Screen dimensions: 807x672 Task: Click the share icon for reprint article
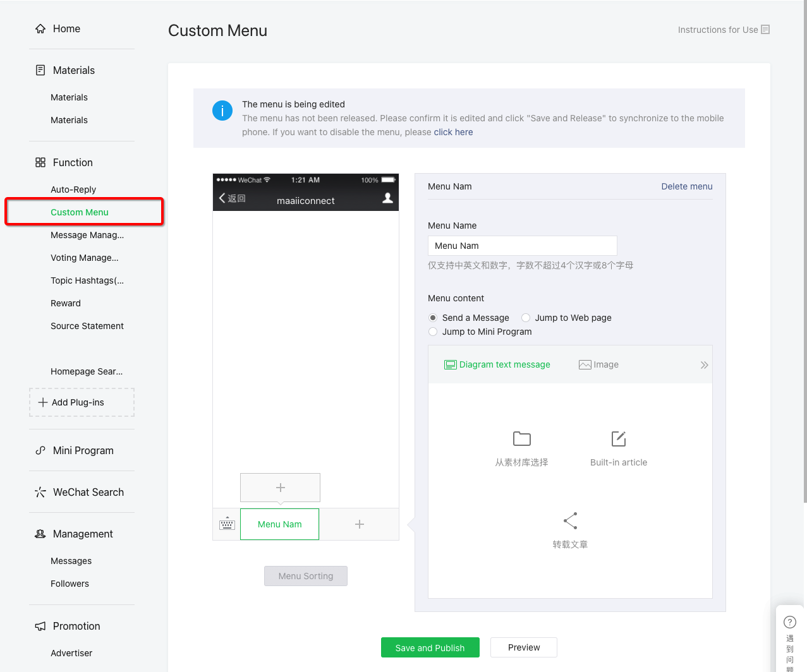pyautogui.click(x=571, y=520)
